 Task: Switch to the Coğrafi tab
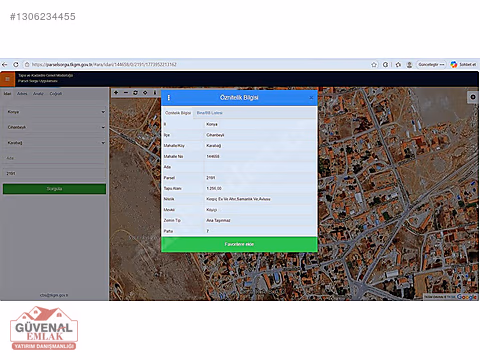[56, 94]
